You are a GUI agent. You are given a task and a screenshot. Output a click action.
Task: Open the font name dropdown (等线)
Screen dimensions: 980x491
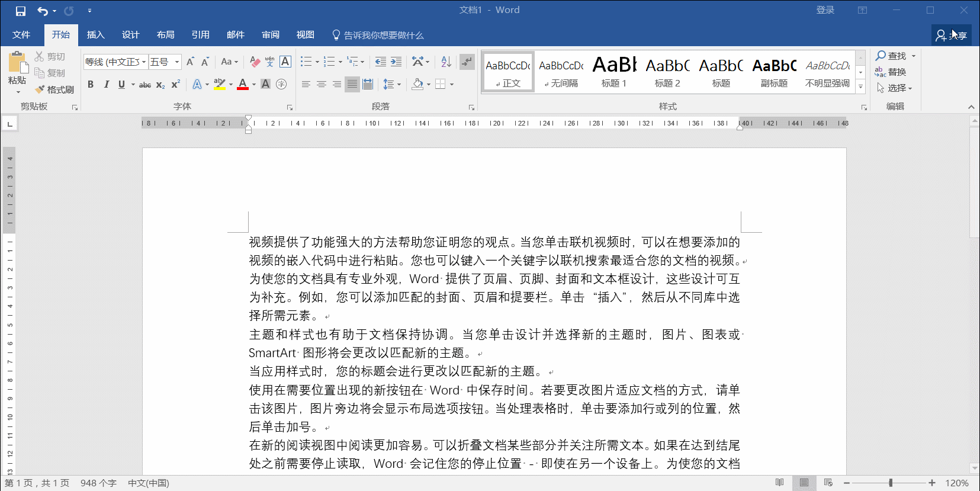tap(144, 62)
